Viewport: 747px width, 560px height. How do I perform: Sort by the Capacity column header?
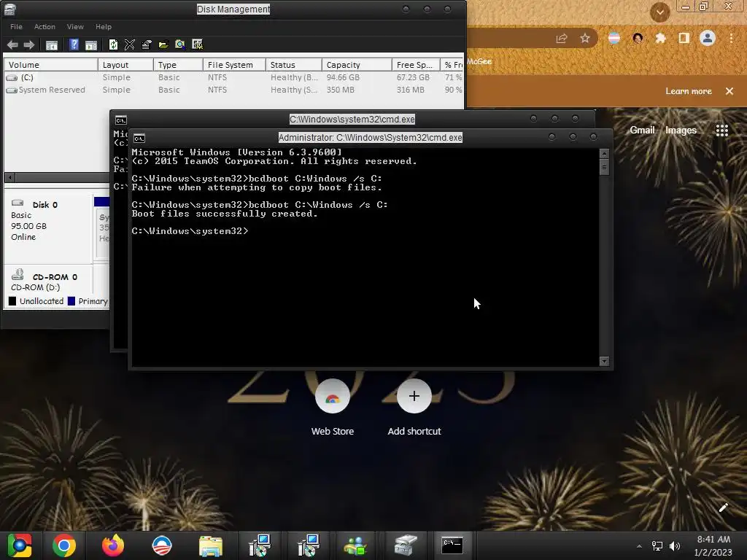click(357, 65)
